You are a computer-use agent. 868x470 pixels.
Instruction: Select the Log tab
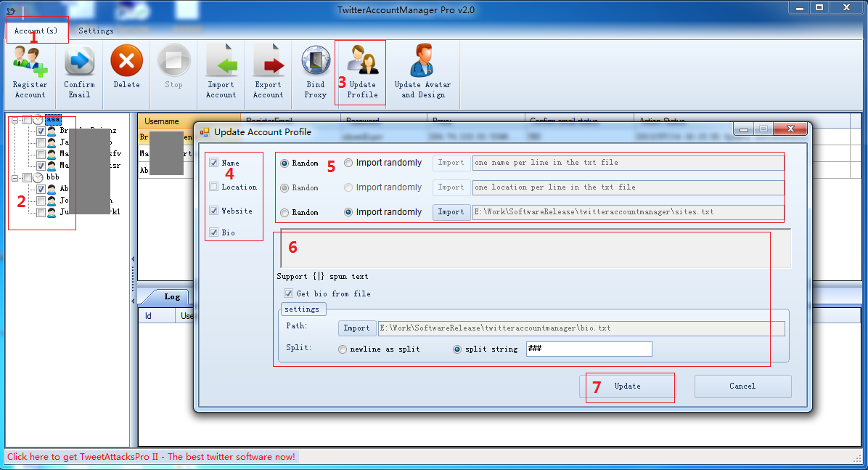(172, 296)
